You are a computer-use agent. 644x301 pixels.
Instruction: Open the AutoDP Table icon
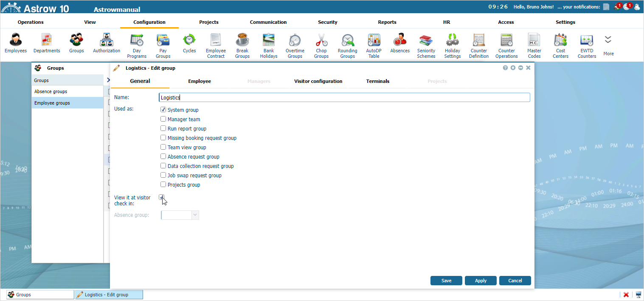(x=374, y=41)
